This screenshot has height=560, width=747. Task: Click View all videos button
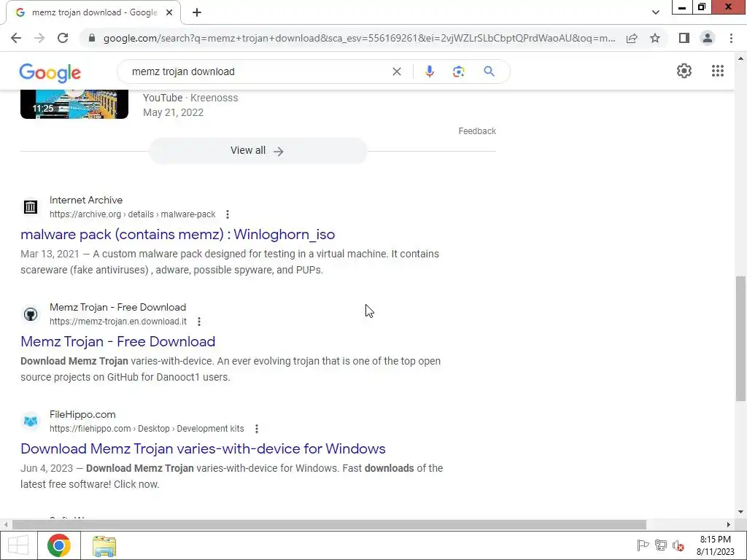[x=258, y=151]
